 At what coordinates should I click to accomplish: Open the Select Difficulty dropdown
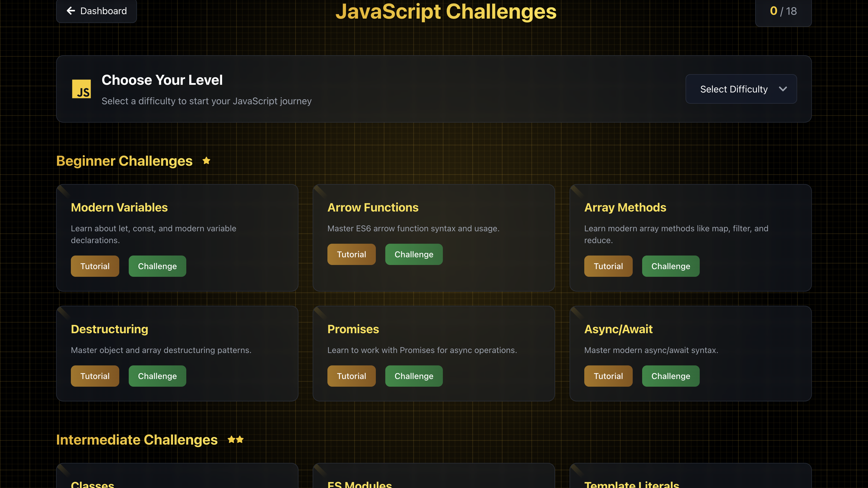741,89
